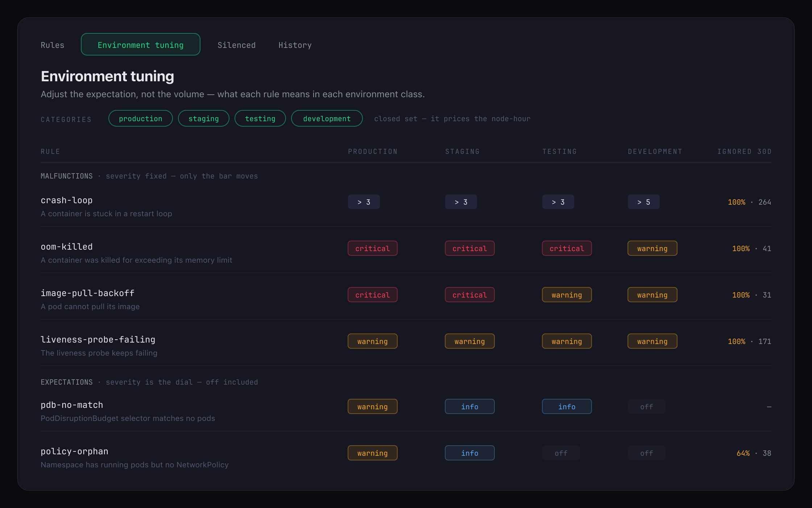
Task: Change oom-killed production severity critical
Action: pos(373,249)
